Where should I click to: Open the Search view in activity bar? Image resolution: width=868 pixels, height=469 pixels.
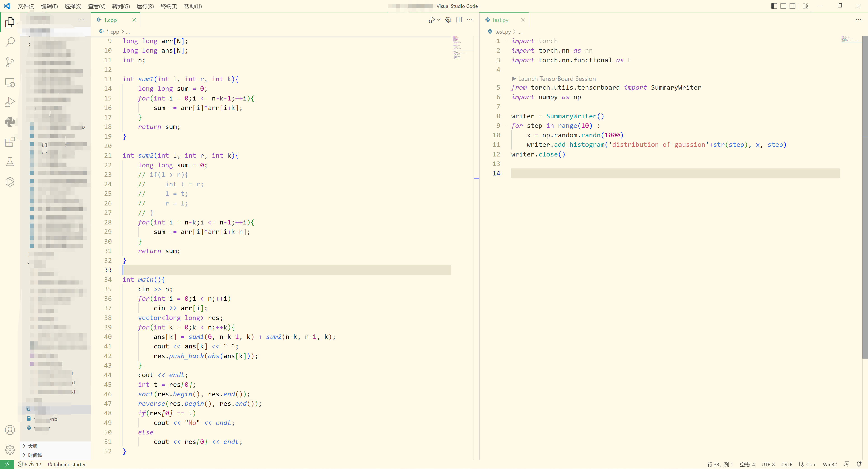coord(10,42)
